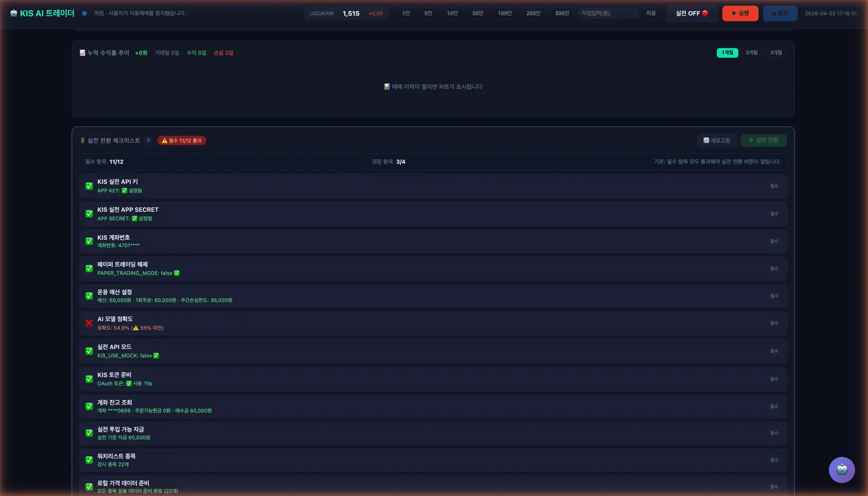Click the timestamp 2026-04-02 17:16:31

[x=831, y=14]
